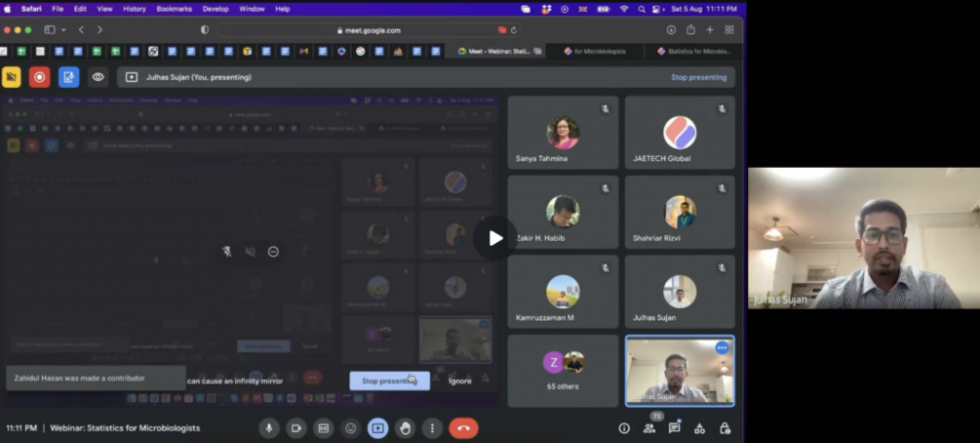Image resolution: width=980 pixels, height=443 pixels.
Task: Open the raise hand control
Action: pyautogui.click(x=406, y=428)
